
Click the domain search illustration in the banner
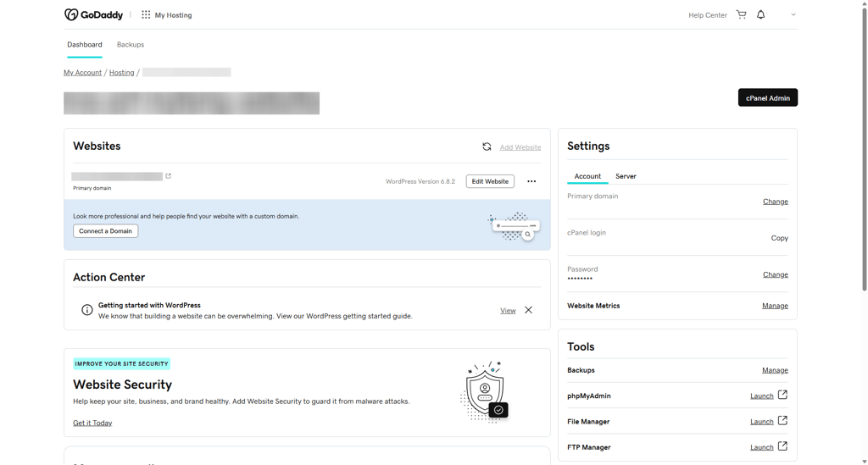point(515,226)
